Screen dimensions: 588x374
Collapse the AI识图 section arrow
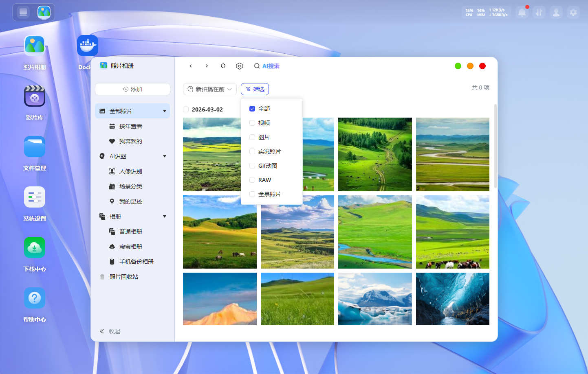[165, 156]
